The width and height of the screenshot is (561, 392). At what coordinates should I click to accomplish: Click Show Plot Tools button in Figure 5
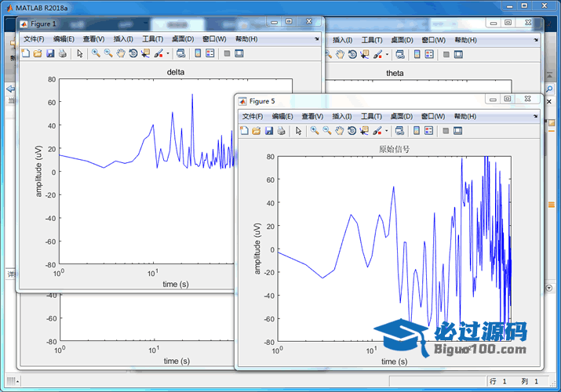pos(458,131)
